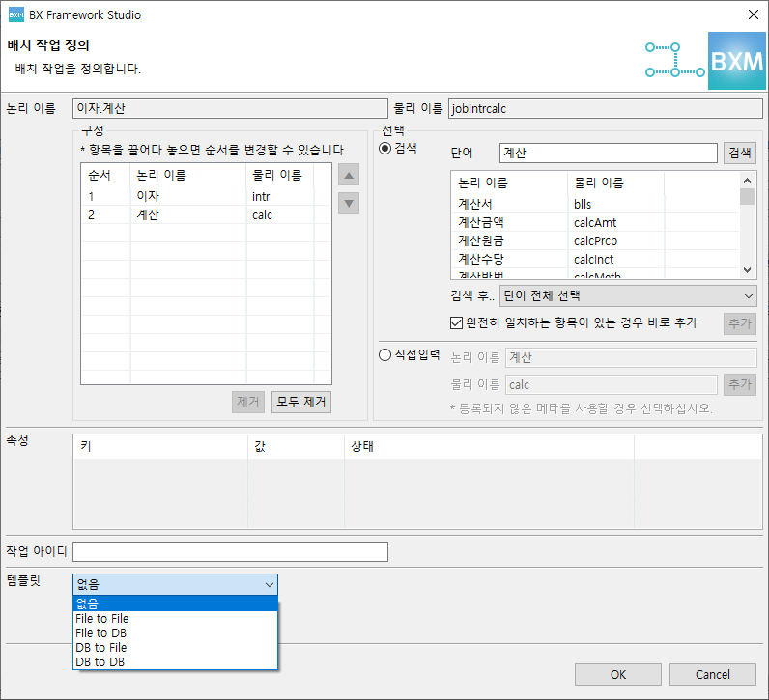Image resolution: width=769 pixels, height=700 pixels.
Task: Confirm dialog with OK button
Action: pyautogui.click(x=618, y=674)
